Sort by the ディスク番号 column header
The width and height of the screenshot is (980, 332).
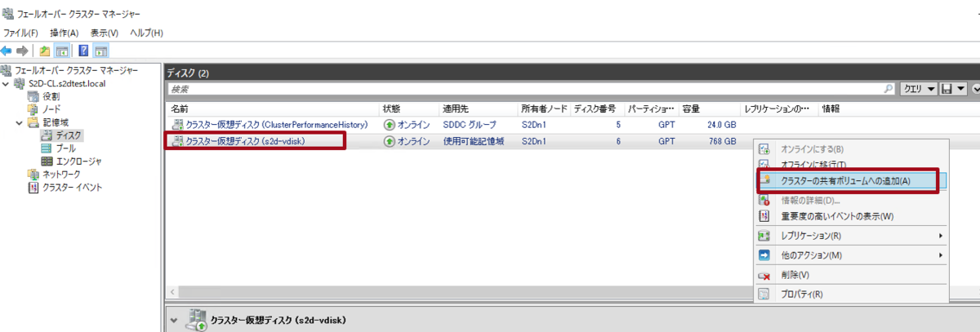(x=598, y=108)
